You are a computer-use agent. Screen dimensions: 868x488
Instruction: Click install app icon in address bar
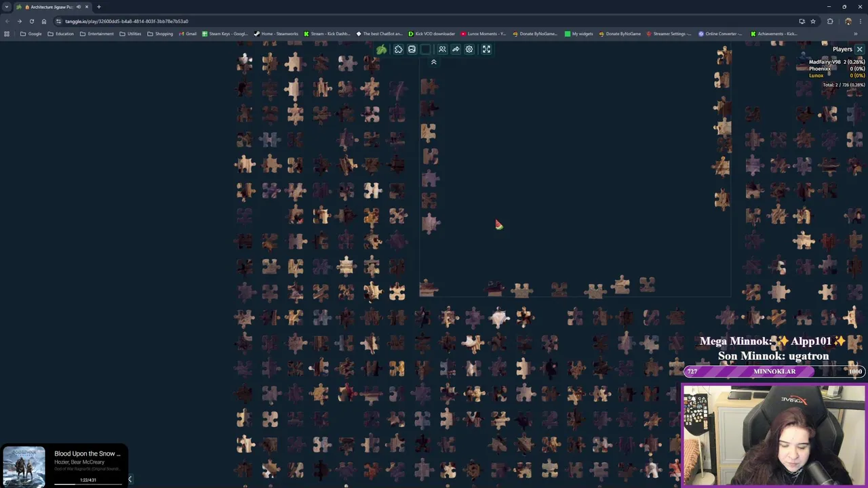click(802, 21)
